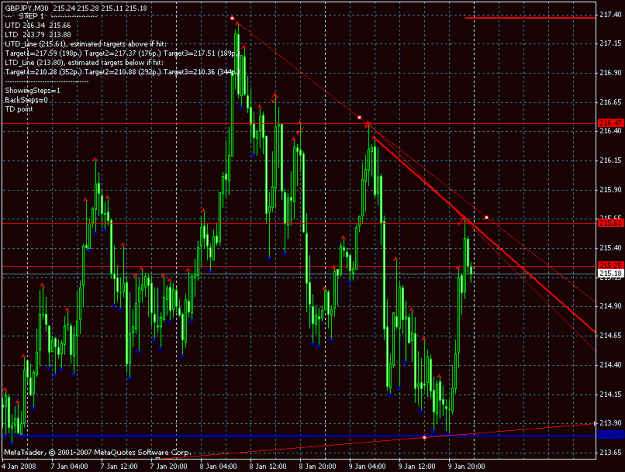Click the 215.90 price axis label

tap(610, 190)
